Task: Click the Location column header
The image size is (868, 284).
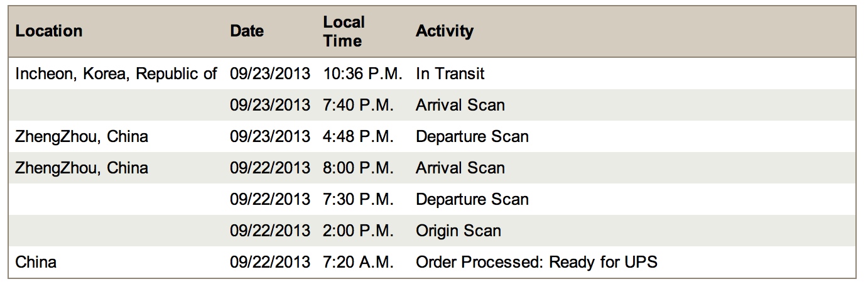Action: coord(49,31)
